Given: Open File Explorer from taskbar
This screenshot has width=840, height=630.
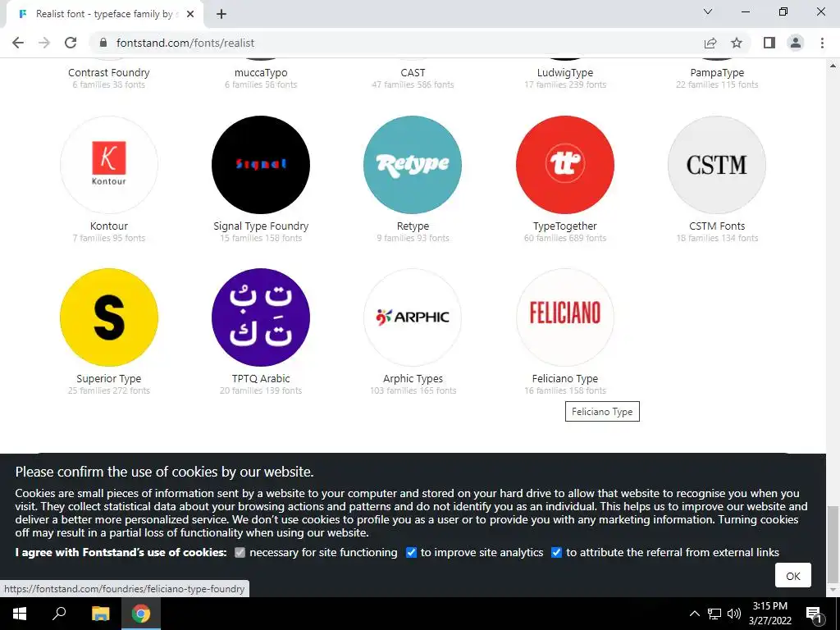Looking at the screenshot, I should pos(100,614).
